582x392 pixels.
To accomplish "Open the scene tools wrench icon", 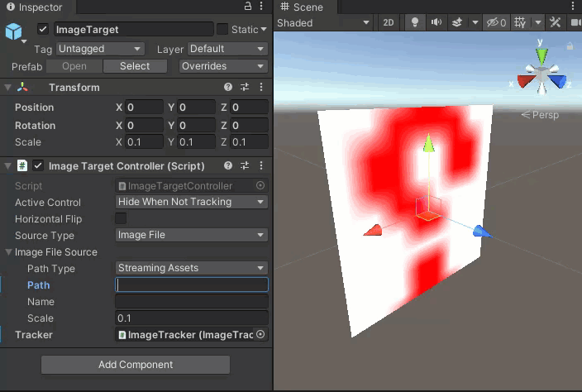I will coord(555,23).
